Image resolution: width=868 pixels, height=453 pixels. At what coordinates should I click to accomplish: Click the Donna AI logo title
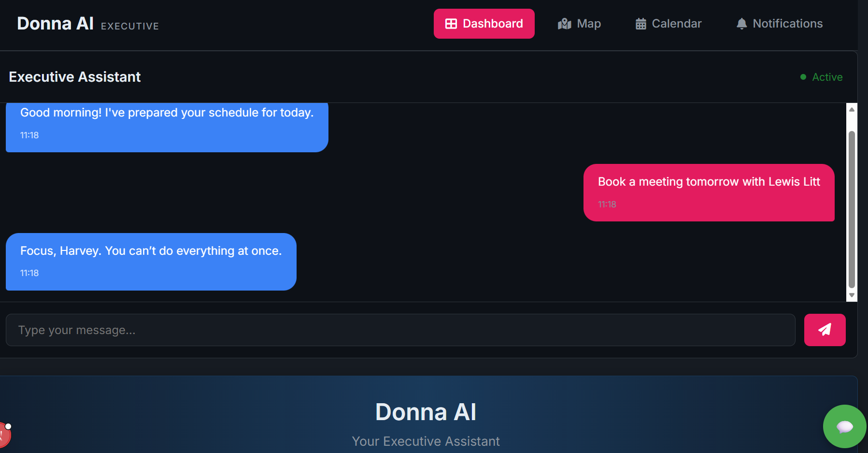(55, 24)
